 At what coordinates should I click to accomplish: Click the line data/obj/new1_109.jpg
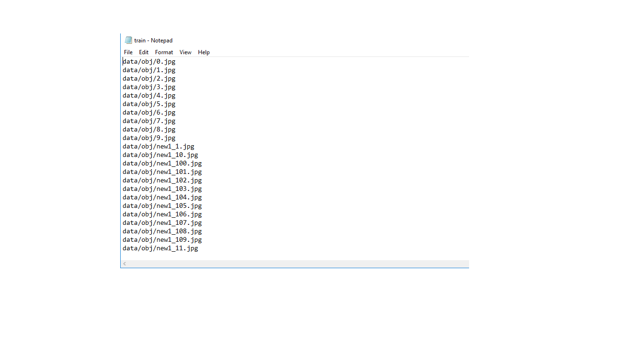(162, 240)
